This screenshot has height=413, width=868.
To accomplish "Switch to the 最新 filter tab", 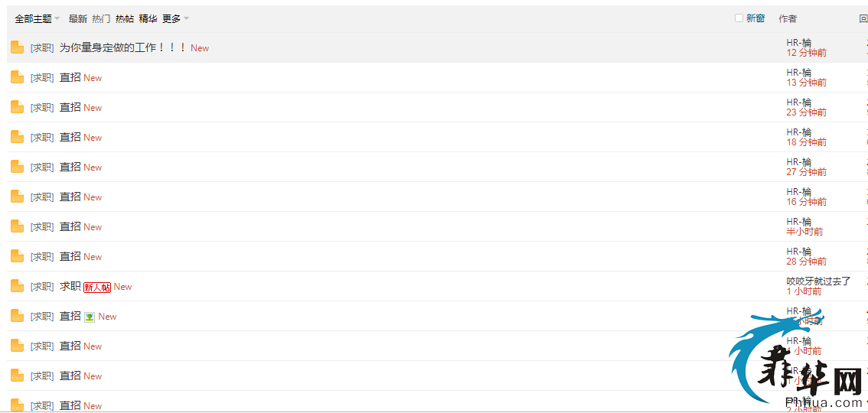I will pos(77,19).
